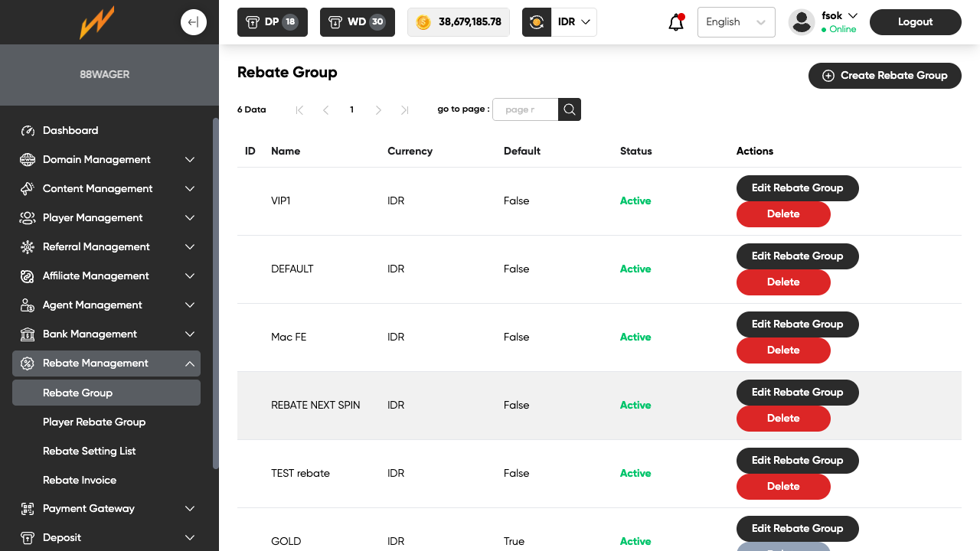
Task: Click Create Rebate Group button
Action: [885, 76]
